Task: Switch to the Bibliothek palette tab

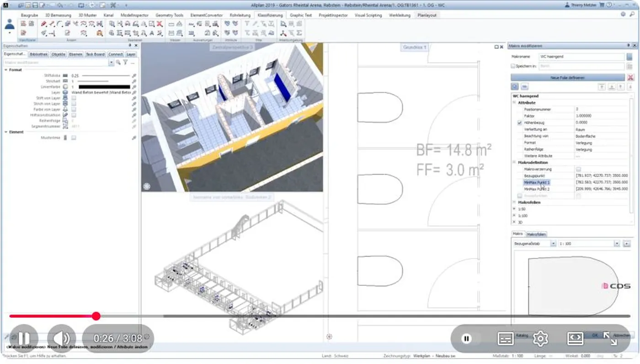Action: point(38,54)
